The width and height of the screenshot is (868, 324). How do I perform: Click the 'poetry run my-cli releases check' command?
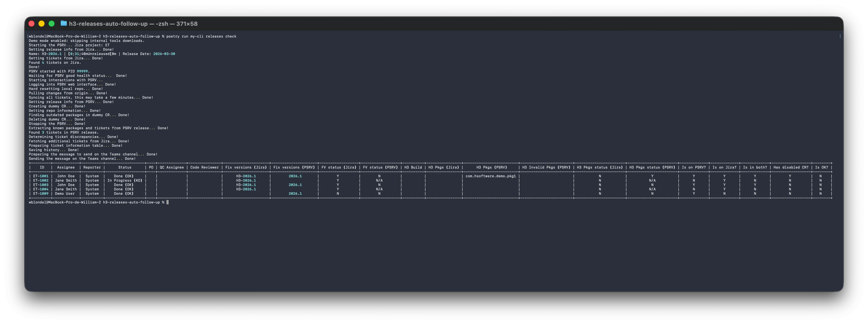point(201,36)
